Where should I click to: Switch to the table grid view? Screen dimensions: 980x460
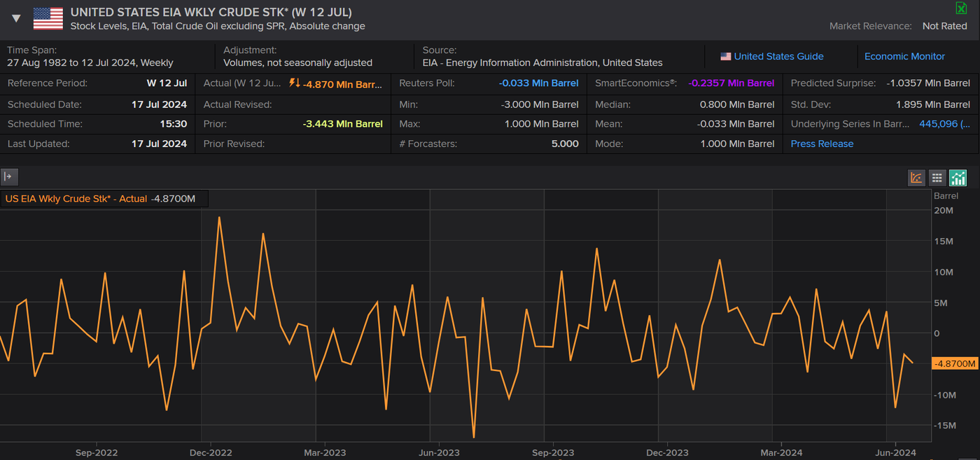point(937,178)
